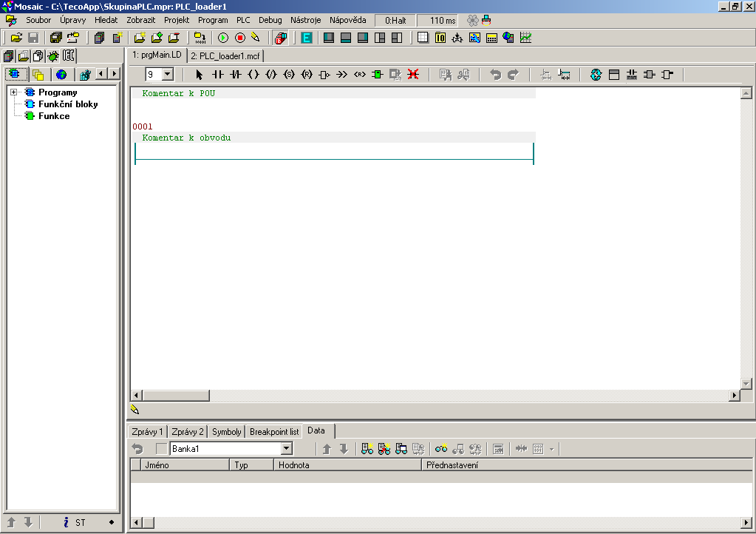The image size is (756, 534).
Task: Click the info 'i' icon at bottom left
Action: pos(66,522)
